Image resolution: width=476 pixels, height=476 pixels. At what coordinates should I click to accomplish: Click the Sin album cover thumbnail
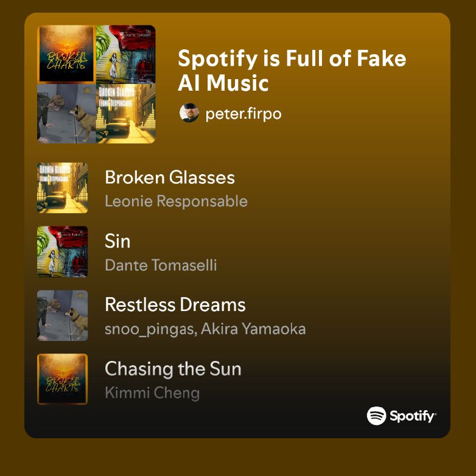(x=62, y=251)
